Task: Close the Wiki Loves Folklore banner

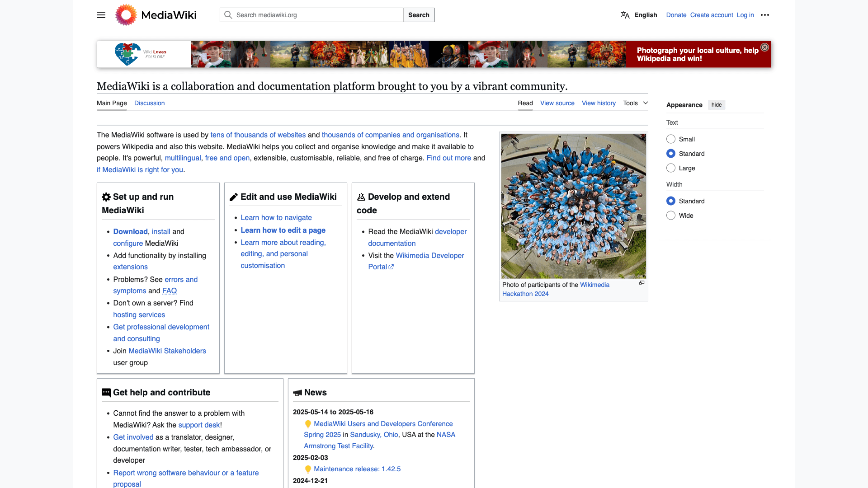Action: pos(764,47)
